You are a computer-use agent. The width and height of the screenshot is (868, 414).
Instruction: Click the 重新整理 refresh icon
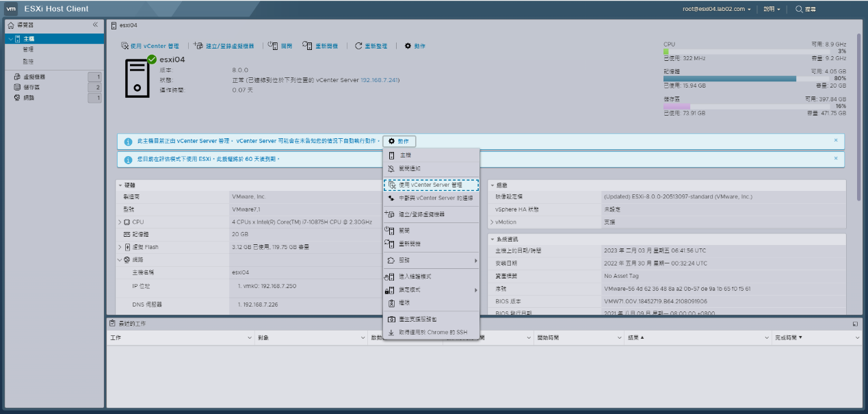coord(358,46)
